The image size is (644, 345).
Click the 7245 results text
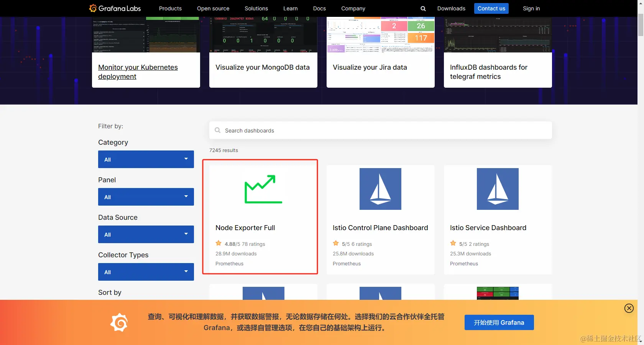[223, 150]
